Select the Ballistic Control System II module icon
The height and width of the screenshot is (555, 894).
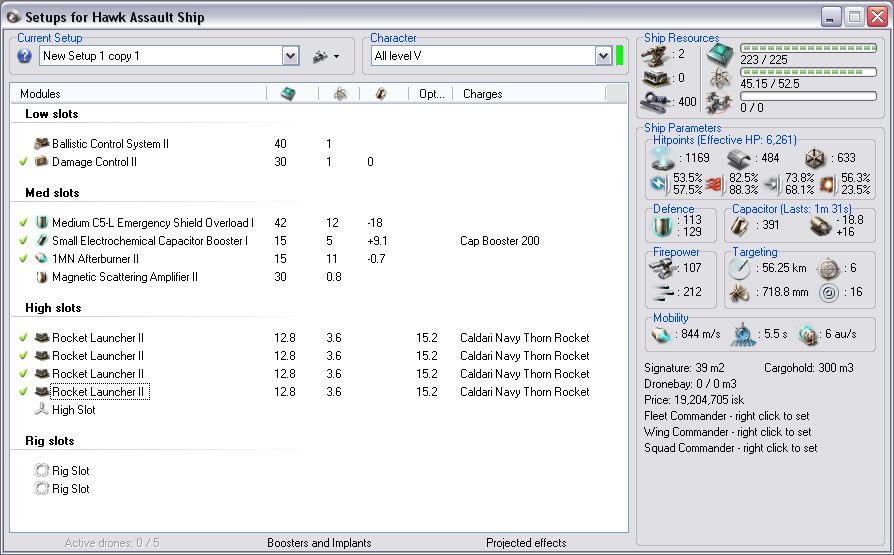42,143
